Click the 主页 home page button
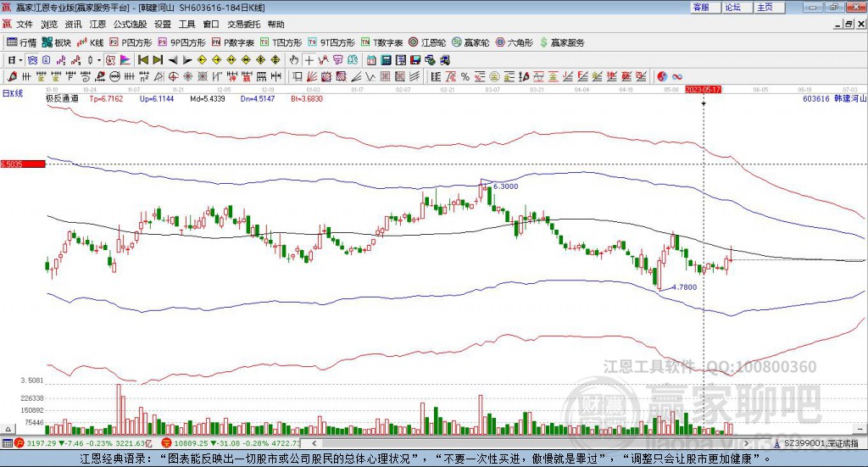 [x=765, y=7]
